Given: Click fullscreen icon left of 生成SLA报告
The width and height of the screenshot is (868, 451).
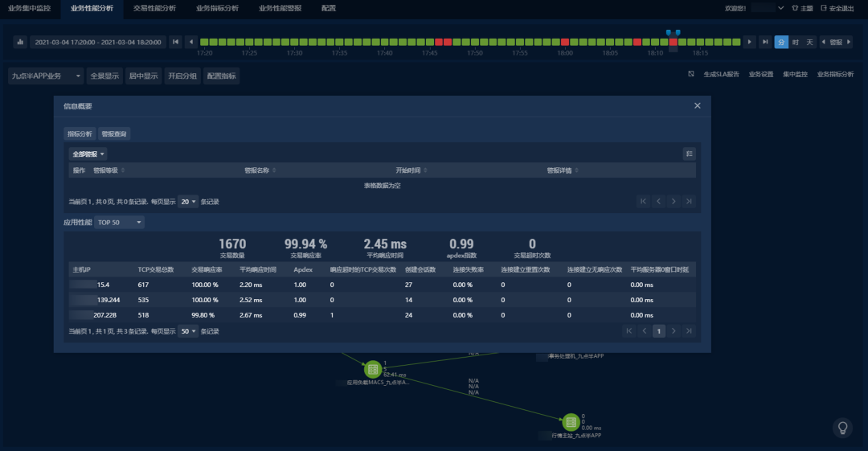Looking at the screenshot, I should (690, 74).
